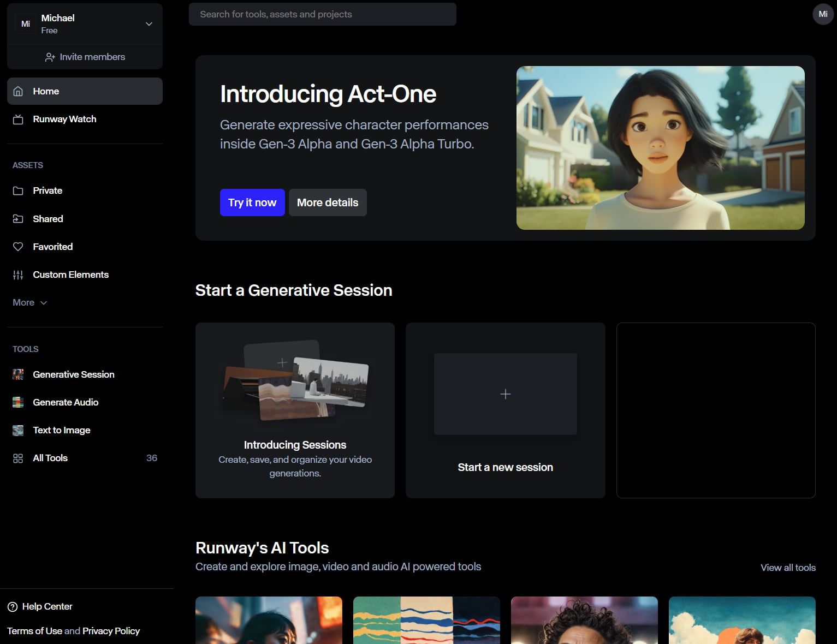Open Shared assets folder icon
Image resolution: width=837 pixels, height=644 pixels.
pyautogui.click(x=18, y=219)
